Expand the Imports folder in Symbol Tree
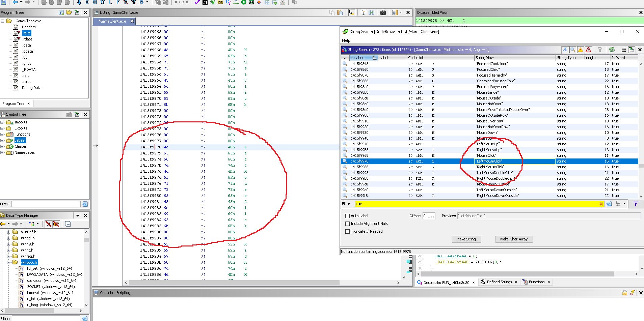This screenshot has width=644, height=321. click(x=2, y=122)
